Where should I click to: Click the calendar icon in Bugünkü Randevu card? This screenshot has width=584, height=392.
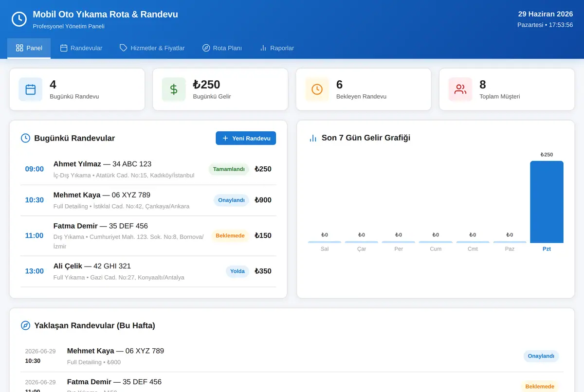[31, 89]
